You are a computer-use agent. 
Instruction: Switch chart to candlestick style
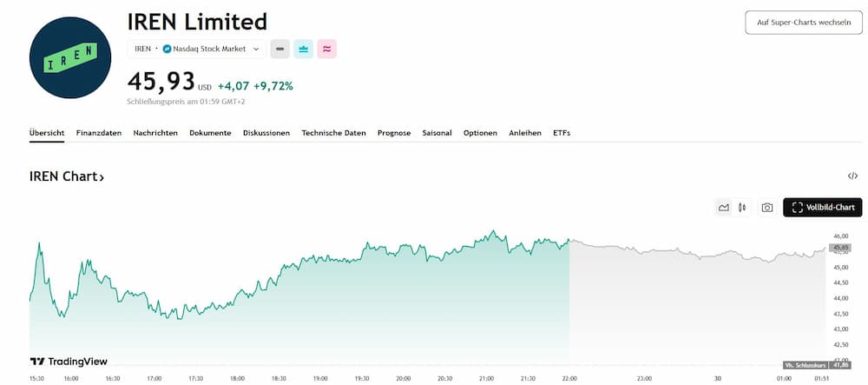click(x=742, y=208)
